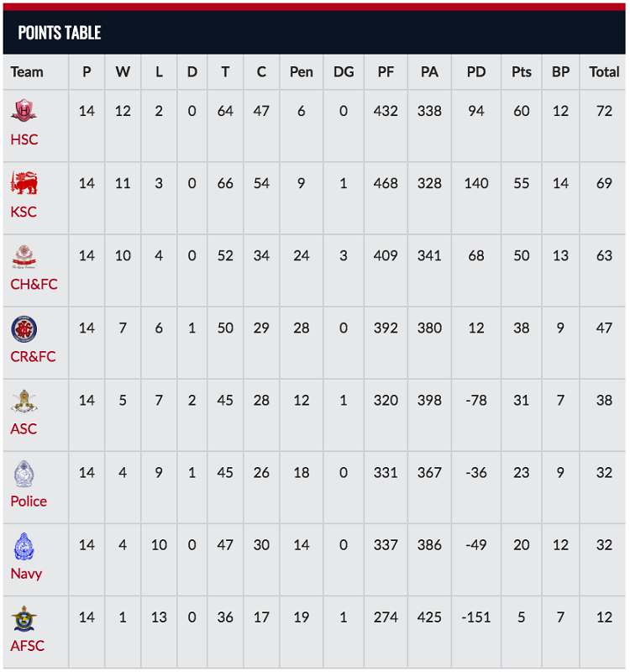Open the CR&FC team link
Screen dimensions: 630x672
tap(33, 356)
